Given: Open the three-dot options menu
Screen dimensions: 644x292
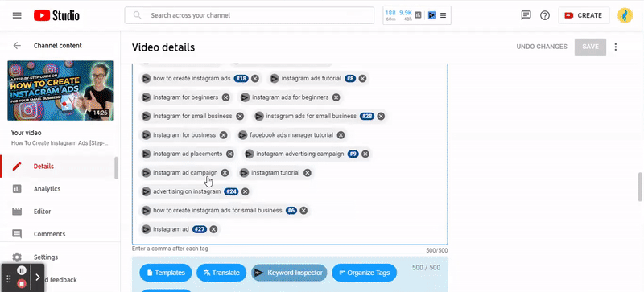Looking at the screenshot, I should point(615,47).
